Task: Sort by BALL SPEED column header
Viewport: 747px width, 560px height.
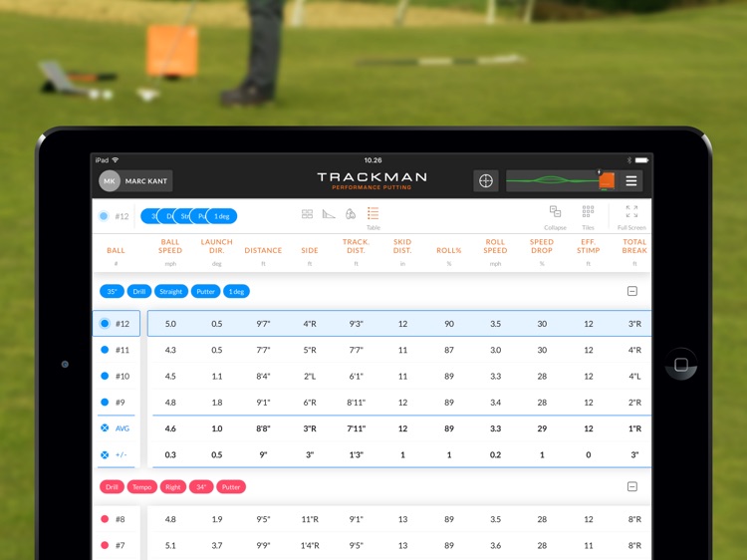Action: click(x=170, y=246)
